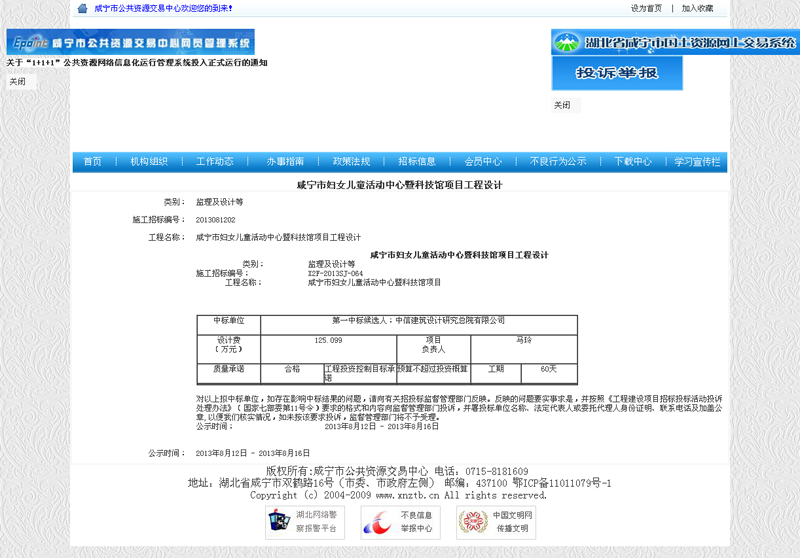Select 工作动态 in the navigation bar

tap(215, 162)
